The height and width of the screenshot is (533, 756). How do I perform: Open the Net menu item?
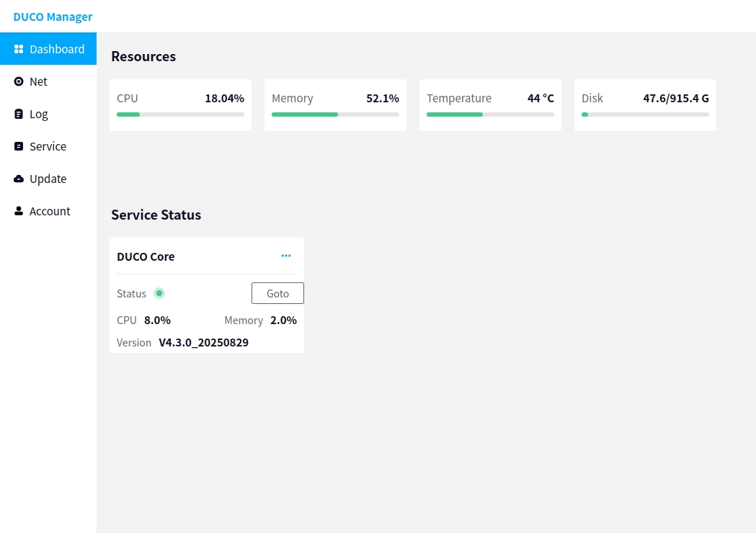[x=38, y=81]
